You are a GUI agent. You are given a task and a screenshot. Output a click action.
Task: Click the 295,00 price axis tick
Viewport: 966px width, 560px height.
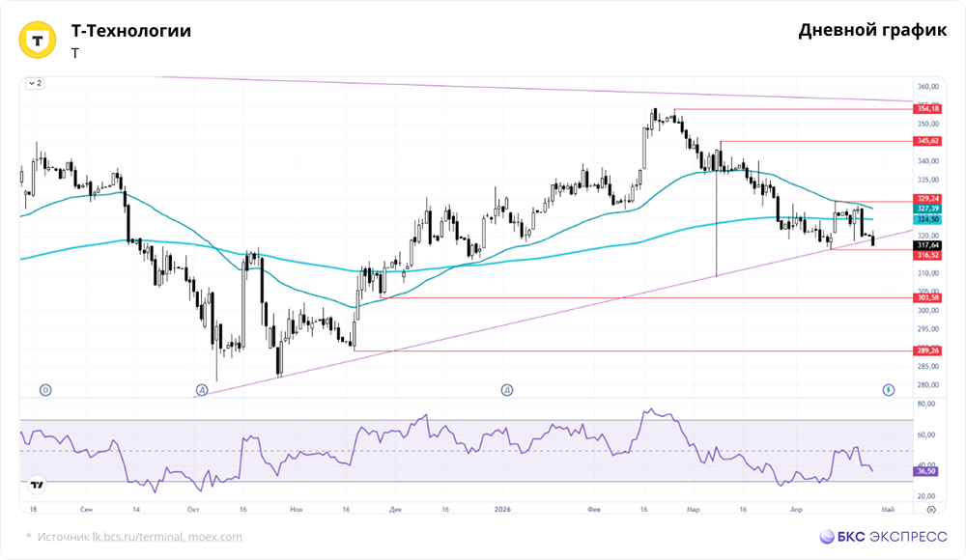point(927,329)
